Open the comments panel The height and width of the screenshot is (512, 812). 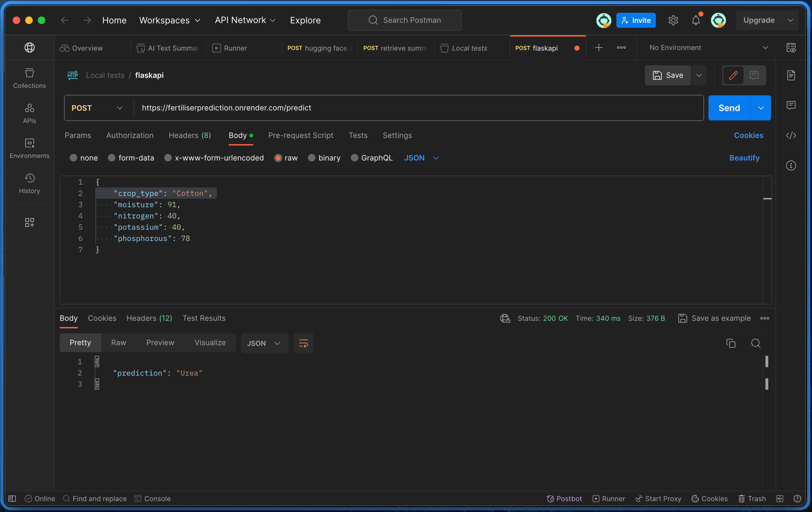pos(791,105)
